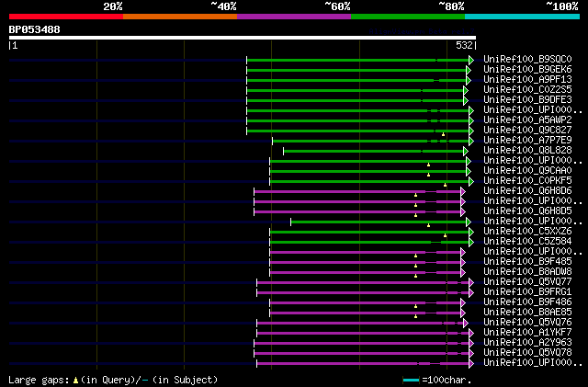Select hit label UniRef100_B9F485

527,262
